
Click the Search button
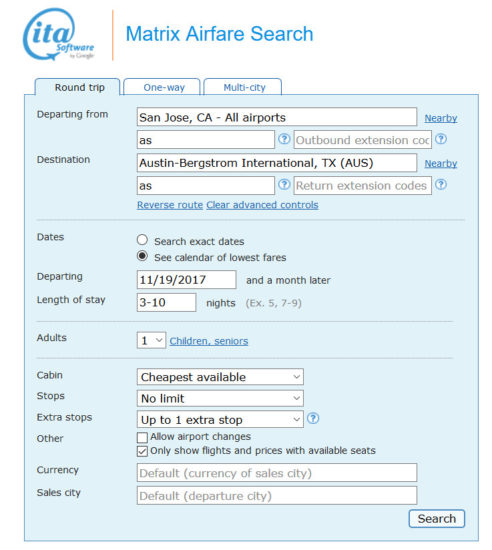pos(437,518)
